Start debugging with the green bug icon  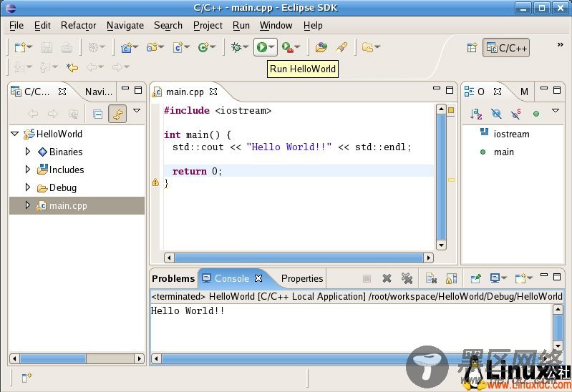236,47
